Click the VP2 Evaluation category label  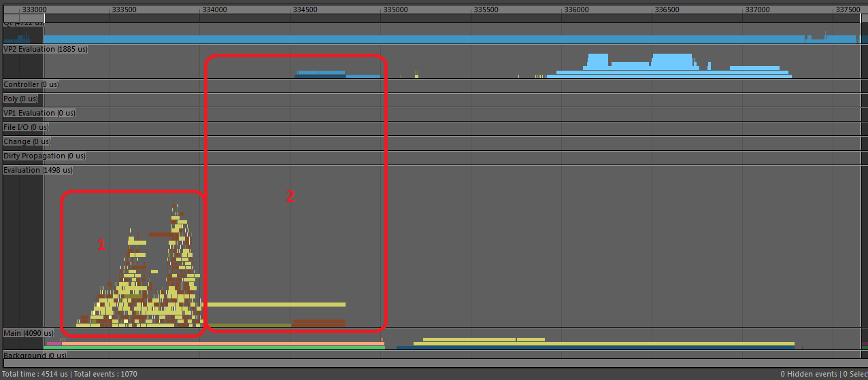click(45, 50)
